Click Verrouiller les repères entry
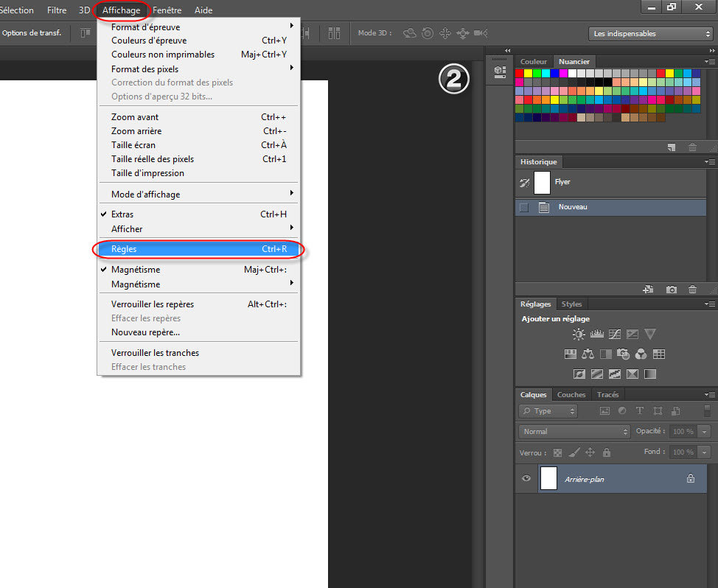 point(199,304)
